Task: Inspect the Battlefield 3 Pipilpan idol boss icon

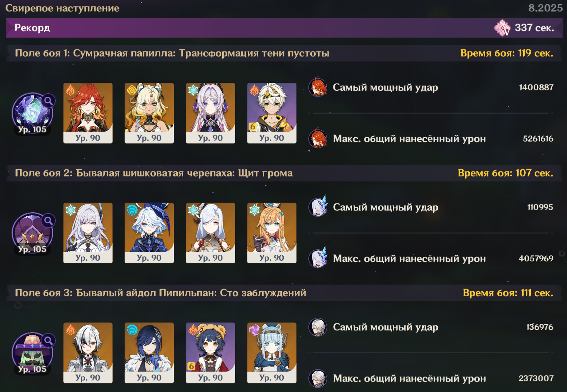Action: 32,353
